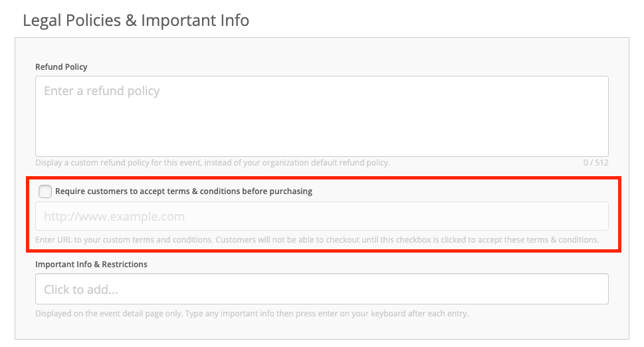
Task: Click the 'http://www.example.com' placeholder text
Action: (x=114, y=217)
